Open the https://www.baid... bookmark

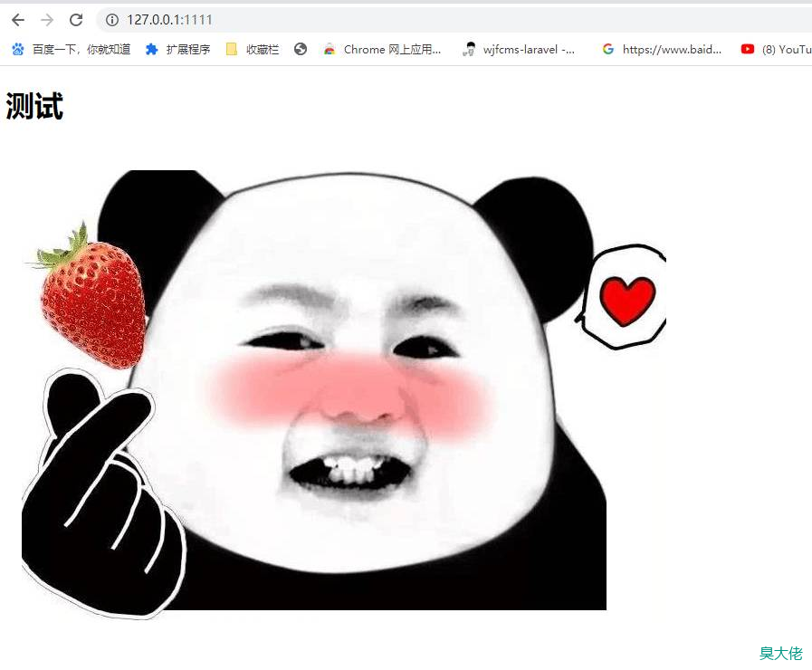point(672,49)
